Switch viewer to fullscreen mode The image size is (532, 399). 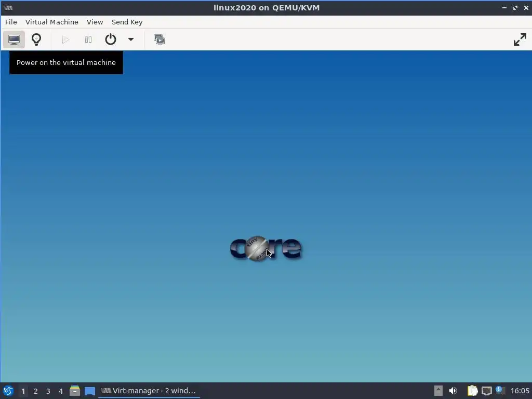point(520,39)
